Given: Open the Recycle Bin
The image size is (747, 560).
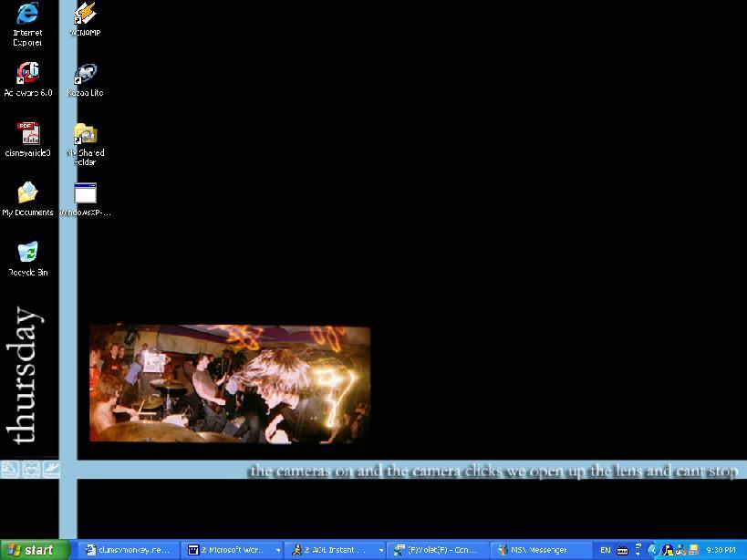Looking at the screenshot, I should coord(27,254).
